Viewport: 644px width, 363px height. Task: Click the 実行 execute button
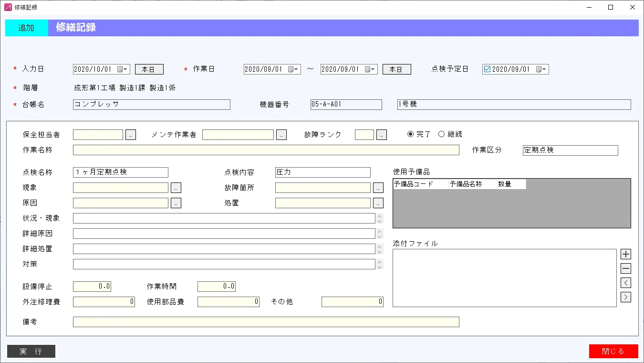pyautogui.click(x=31, y=351)
